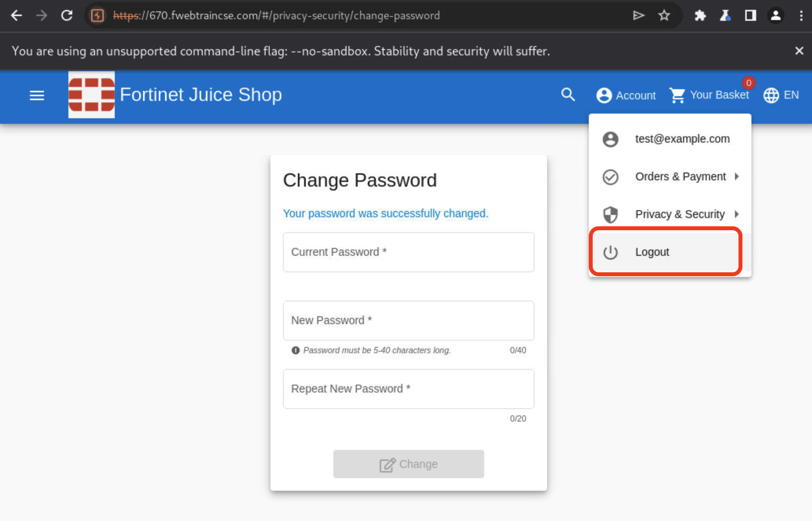Screen dimensions: 812x521
Task: Focus the New Password field
Action: 409,321
